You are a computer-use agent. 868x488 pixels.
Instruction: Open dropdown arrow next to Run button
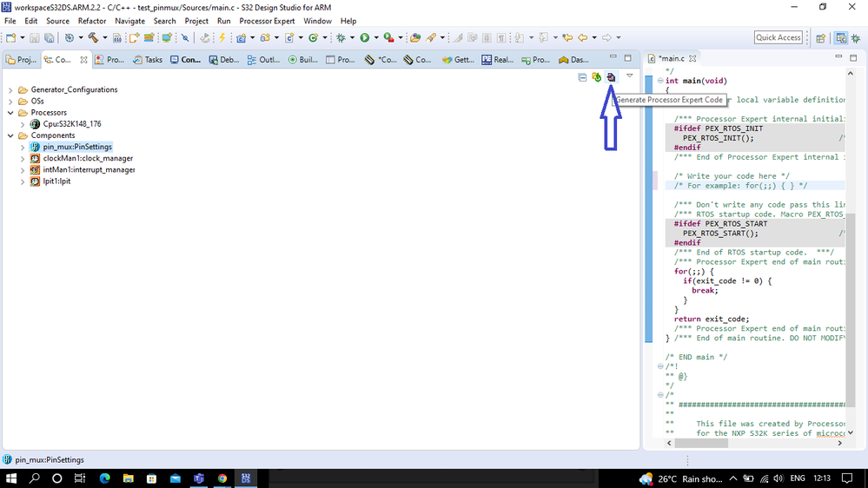tap(376, 37)
